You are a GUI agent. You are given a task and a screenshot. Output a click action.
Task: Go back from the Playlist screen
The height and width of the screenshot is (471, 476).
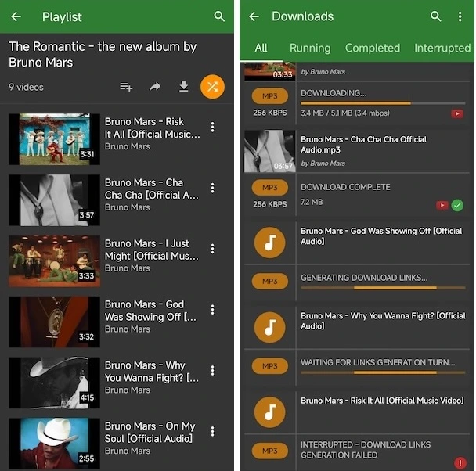(16, 16)
